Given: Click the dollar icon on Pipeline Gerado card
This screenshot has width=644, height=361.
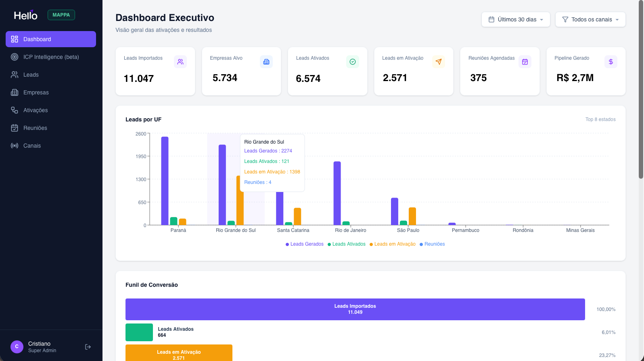Looking at the screenshot, I should 611,62.
